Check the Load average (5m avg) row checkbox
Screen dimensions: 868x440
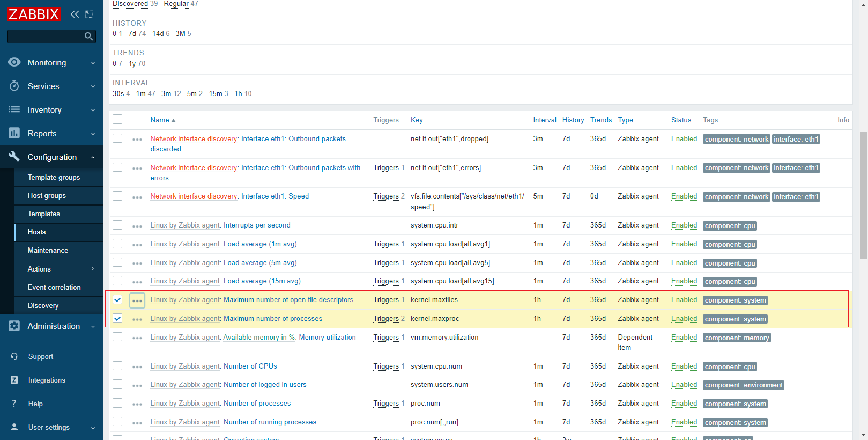click(x=117, y=262)
